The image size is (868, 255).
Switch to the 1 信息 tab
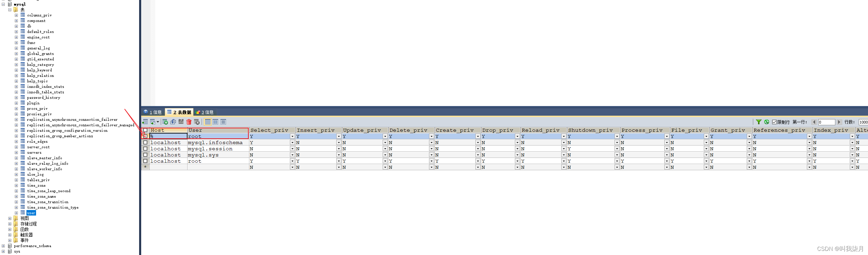pyautogui.click(x=153, y=112)
